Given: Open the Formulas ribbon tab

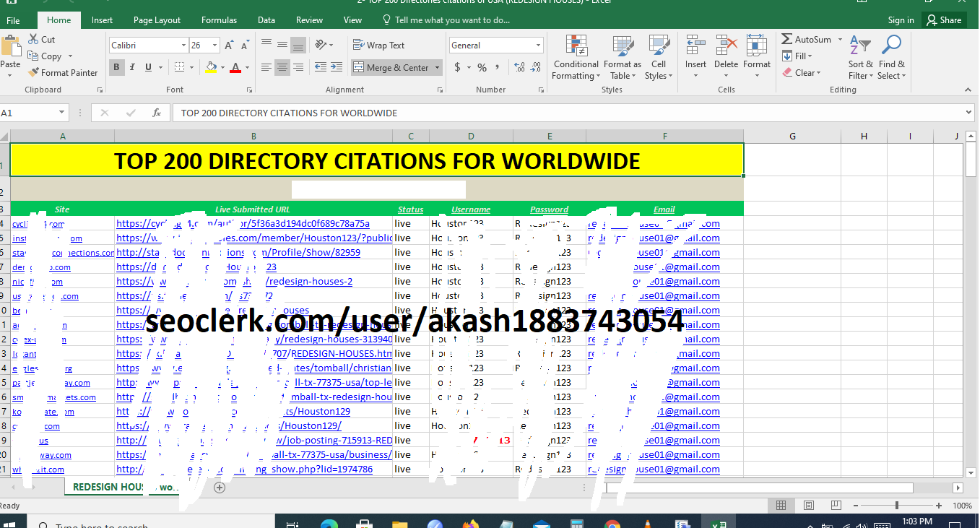Looking at the screenshot, I should [x=219, y=20].
